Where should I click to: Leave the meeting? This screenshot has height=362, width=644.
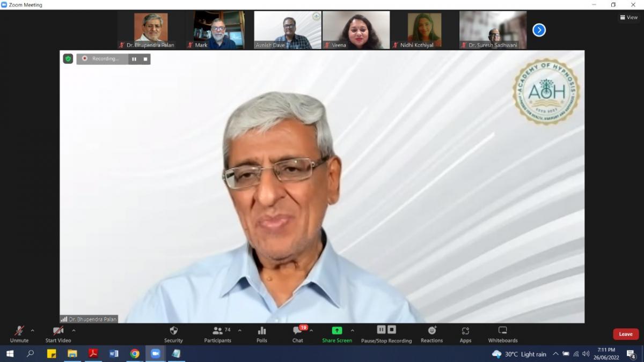coord(626,334)
